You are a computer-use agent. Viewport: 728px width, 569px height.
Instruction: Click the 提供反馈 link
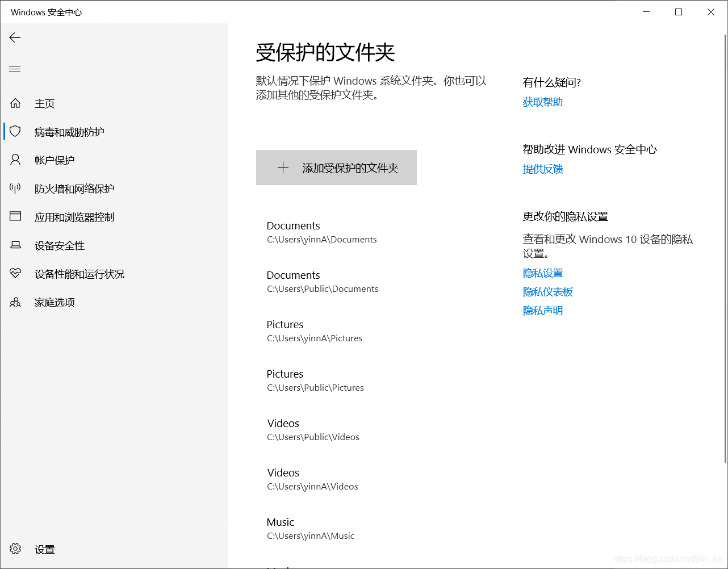543,169
